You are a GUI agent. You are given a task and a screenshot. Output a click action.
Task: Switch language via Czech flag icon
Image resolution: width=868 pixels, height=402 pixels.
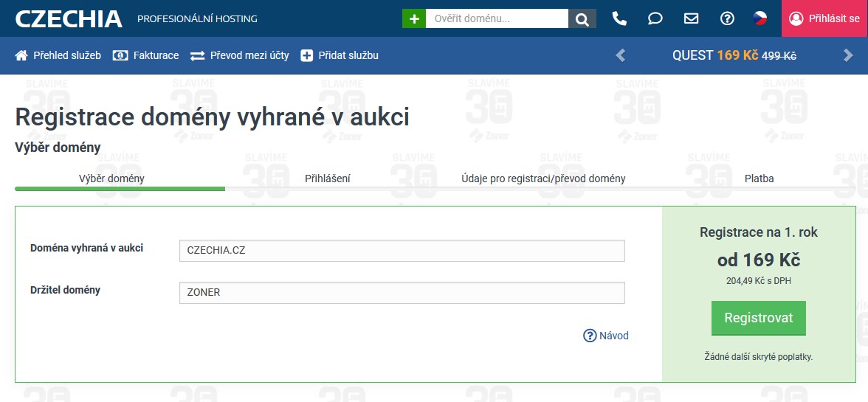pyautogui.click(x=760, y=18)
